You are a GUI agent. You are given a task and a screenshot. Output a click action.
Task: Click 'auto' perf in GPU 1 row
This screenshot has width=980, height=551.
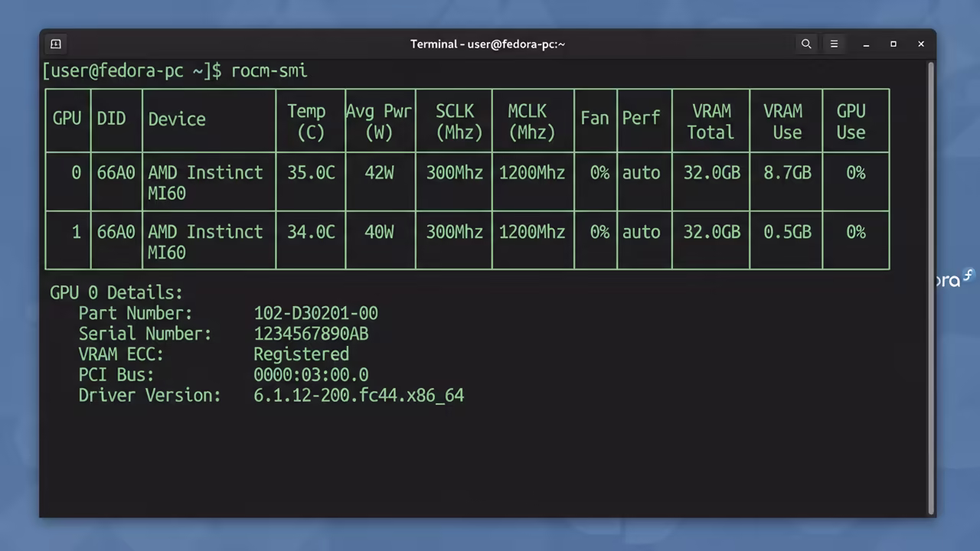(x=641, y=232)
